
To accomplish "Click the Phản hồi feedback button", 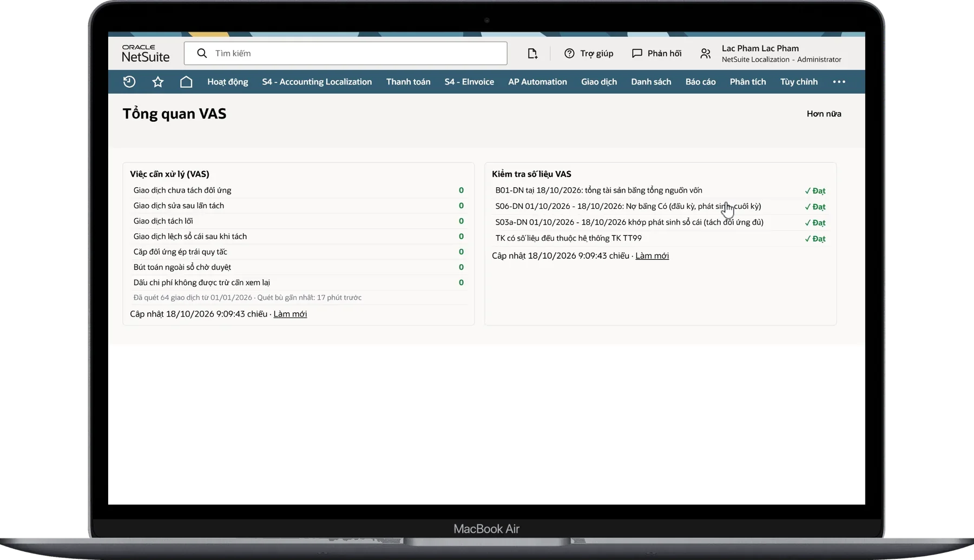I will pyautogui.click(x=664, y=53).
